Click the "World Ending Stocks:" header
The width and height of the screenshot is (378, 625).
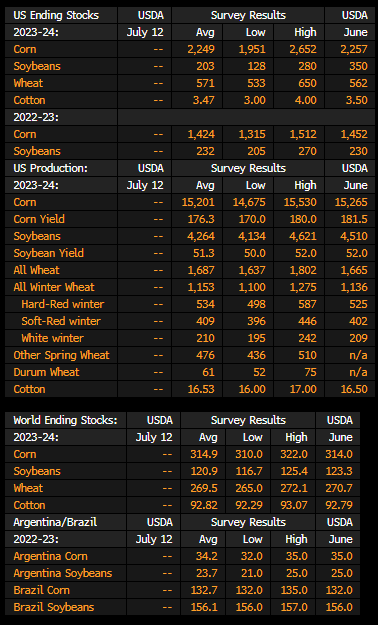[x=65, y=420]
